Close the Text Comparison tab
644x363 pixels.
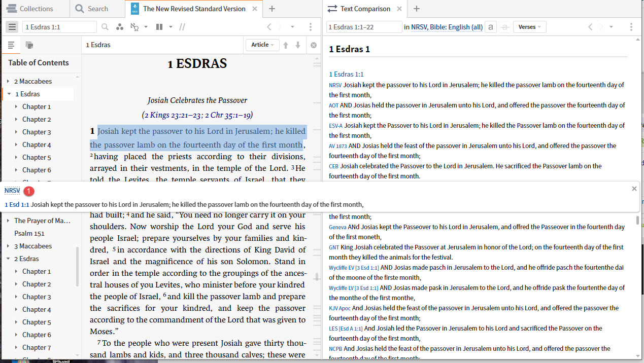coord(399,9)
